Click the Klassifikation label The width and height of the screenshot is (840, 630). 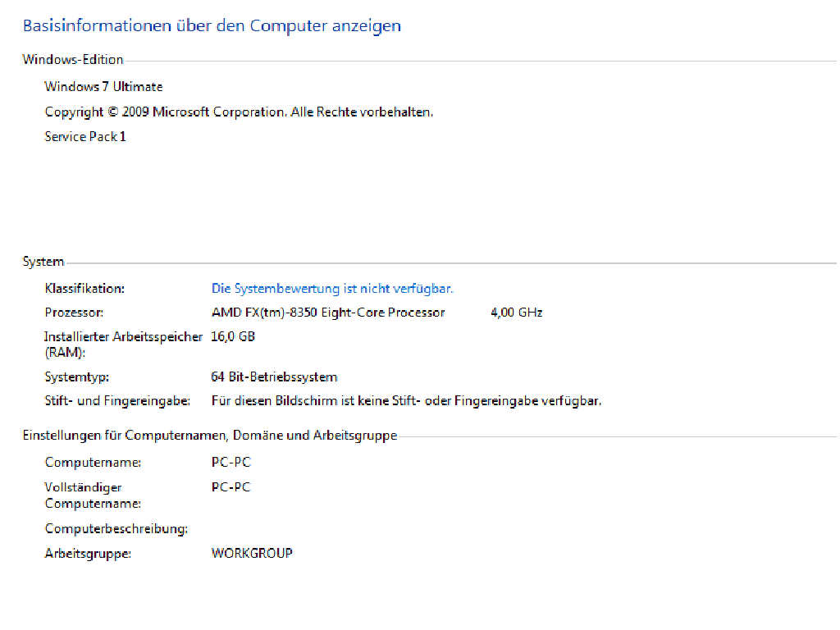pos(84,289)
